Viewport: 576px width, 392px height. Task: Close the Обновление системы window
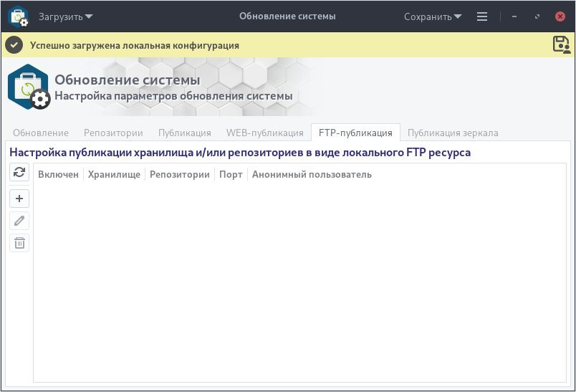click(560, 16)
